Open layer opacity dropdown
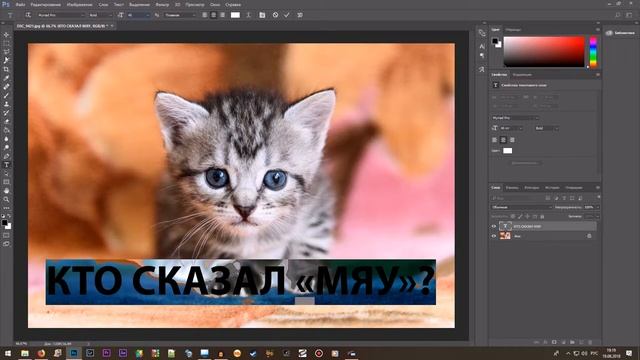The width and height of the screenshot is (640, 360). click(591, 207)
